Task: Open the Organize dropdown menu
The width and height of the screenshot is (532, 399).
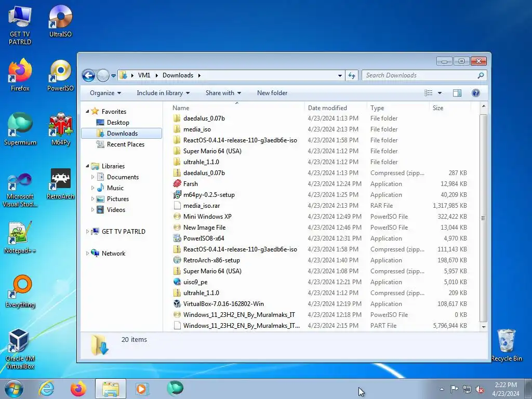Action: 105,93
